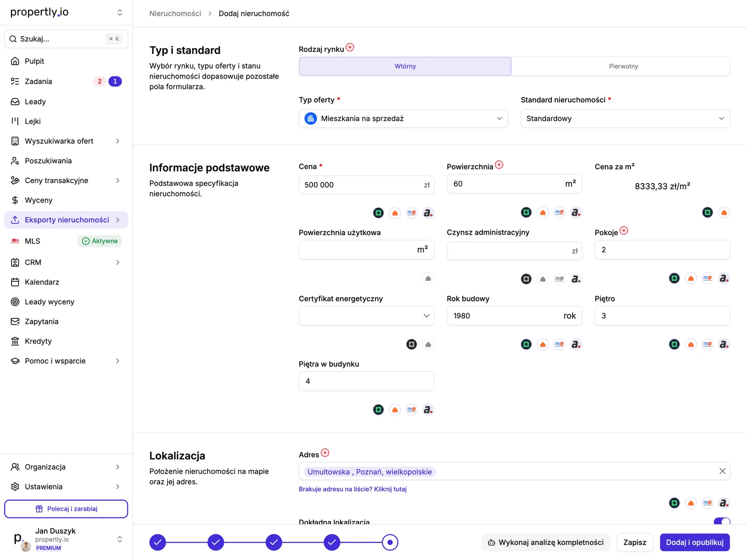Go to Nieruchomości breadcrumb
The height and width of the screenshot is (560, 747).
[x=175, y=14]
